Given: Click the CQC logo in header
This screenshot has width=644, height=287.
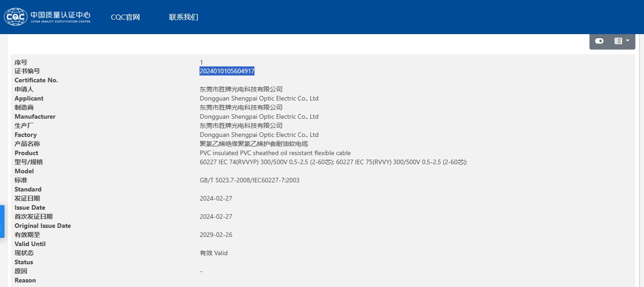Looking at the screenshot, I should 47,17.
